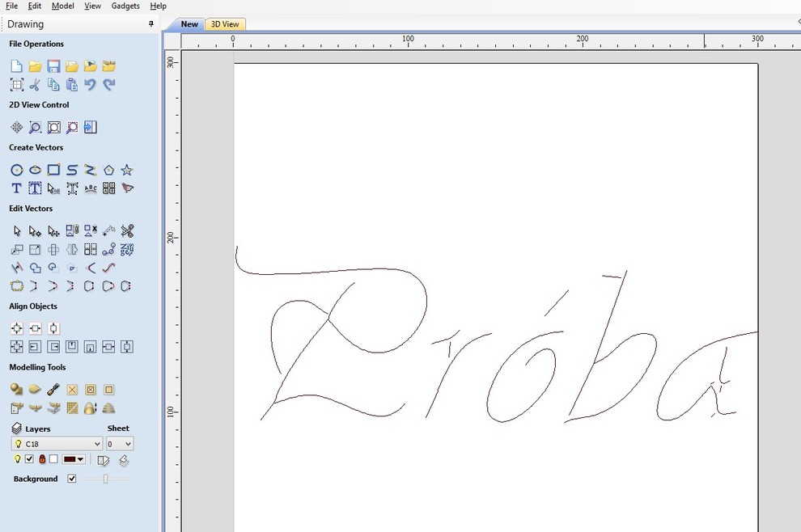Open the View menu
The height and width of the screenshot is (532, 801).
pos(92,6)
